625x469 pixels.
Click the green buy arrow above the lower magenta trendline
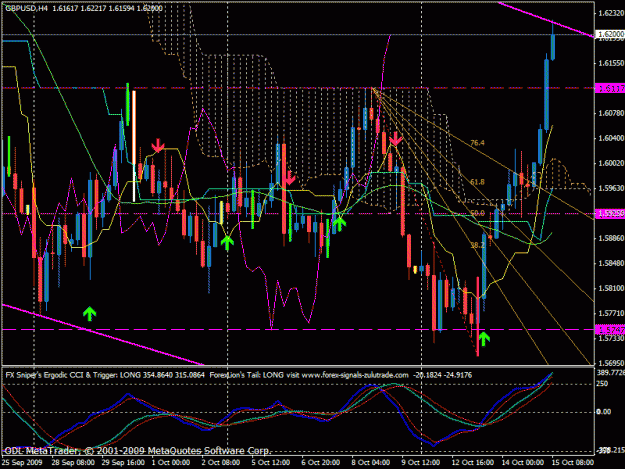pyautogui.click(x=90, y=314)
